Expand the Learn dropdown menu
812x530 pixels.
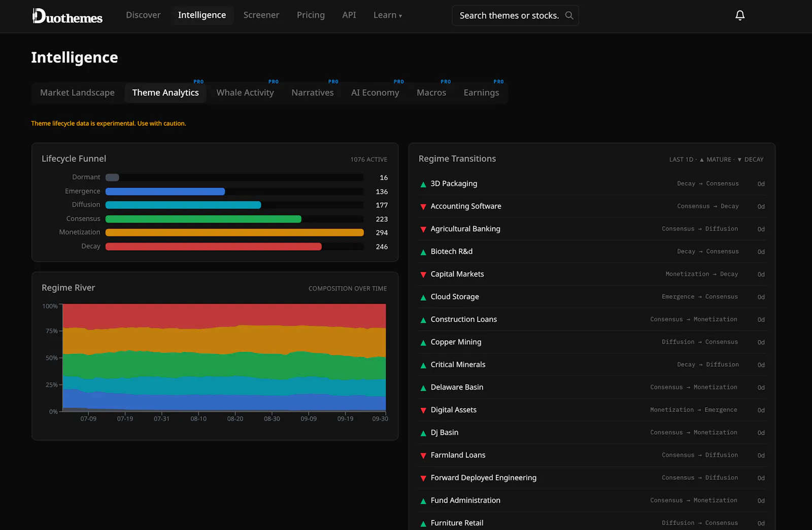coord(388,15)
